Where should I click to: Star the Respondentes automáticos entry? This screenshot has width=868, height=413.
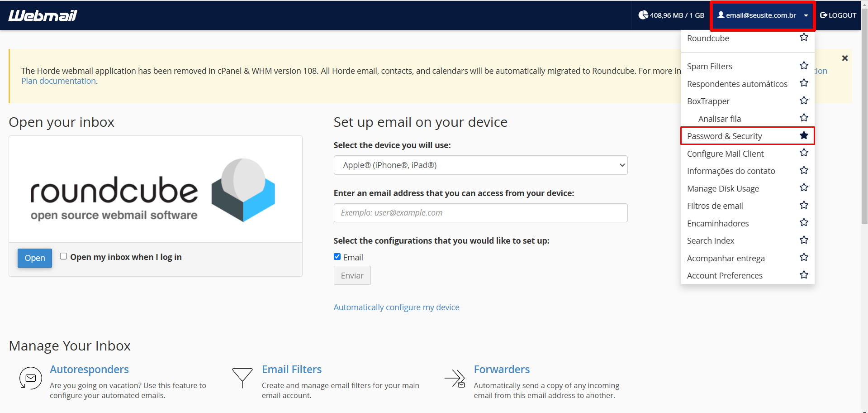click(x=804, y=83)
